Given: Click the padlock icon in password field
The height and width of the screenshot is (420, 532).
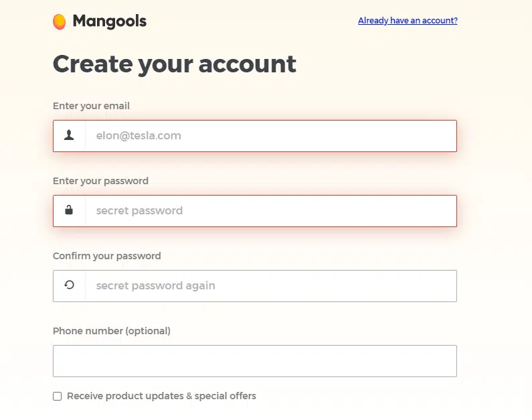Looking at the screenshot, I should click(69, 210).
